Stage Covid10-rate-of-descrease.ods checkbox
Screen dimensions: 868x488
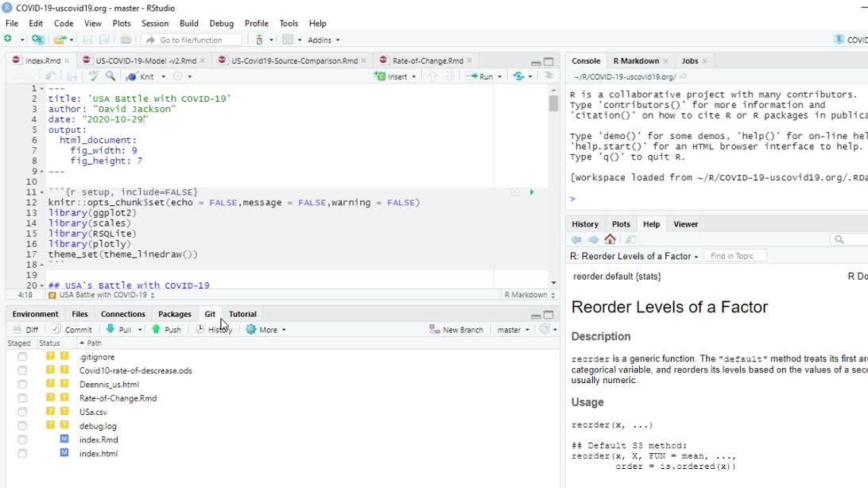point(22,370)
